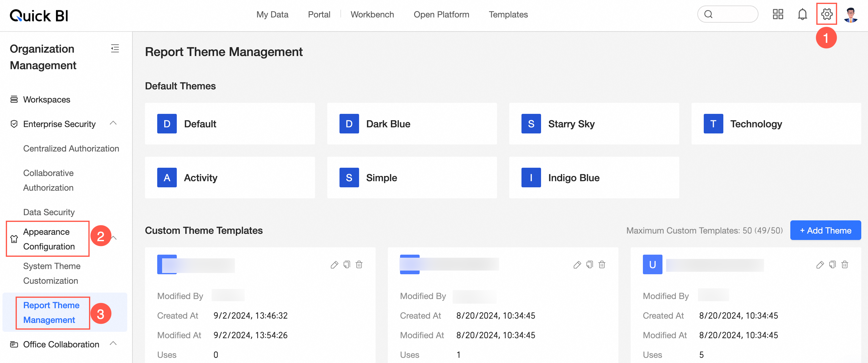Delete the first custom theme template
The image size is (868, 363).
[359, 264]
